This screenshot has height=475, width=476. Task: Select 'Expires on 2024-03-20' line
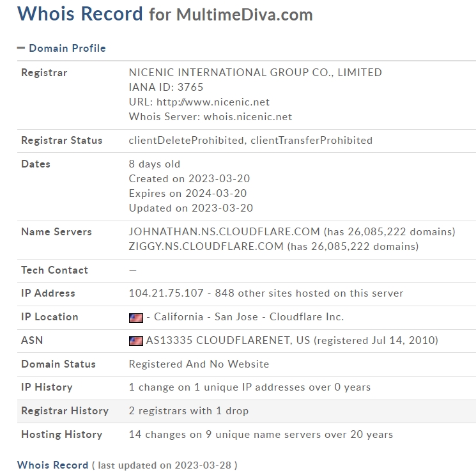tap(188, 193)
